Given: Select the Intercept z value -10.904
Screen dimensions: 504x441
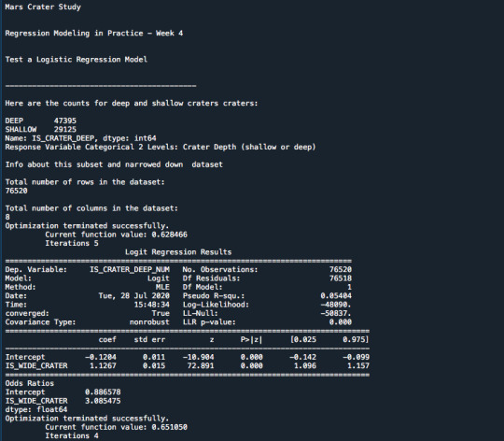Looking at the screenshot, I should pyautogui.click(x=198, y=357).
